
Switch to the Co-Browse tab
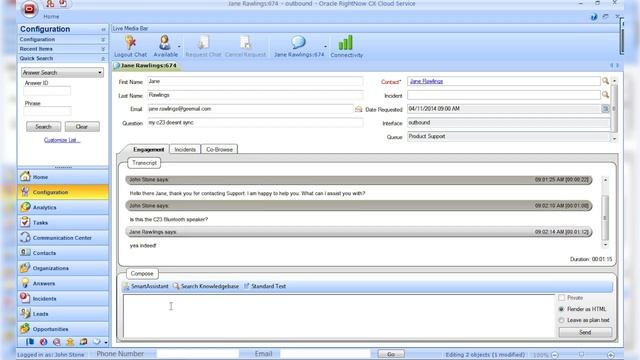point(219,149)
